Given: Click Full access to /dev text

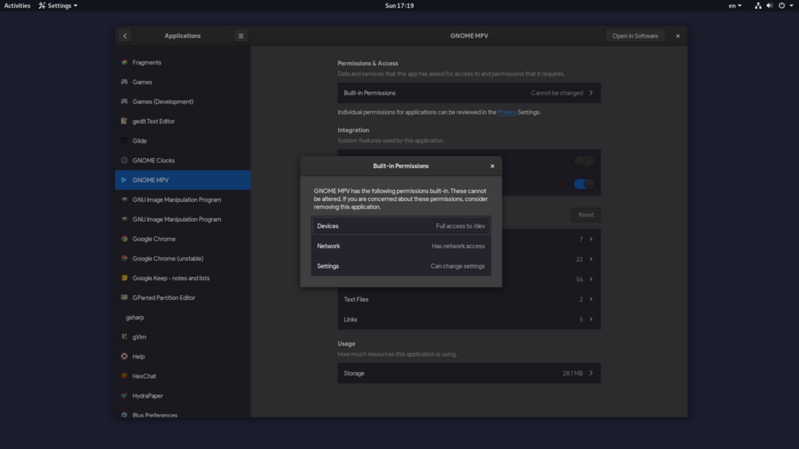Looking at the screenshot, I should click(x=460, y=226).
